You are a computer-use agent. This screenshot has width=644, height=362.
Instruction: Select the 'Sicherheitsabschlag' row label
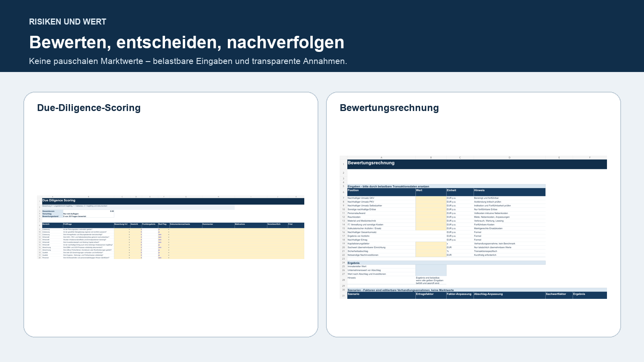tap(358, 251)
